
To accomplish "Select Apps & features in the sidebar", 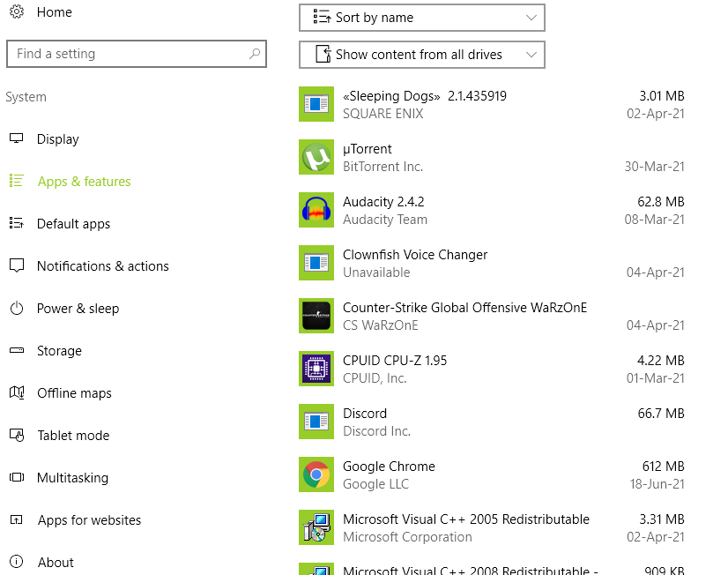I will (84, 182).
